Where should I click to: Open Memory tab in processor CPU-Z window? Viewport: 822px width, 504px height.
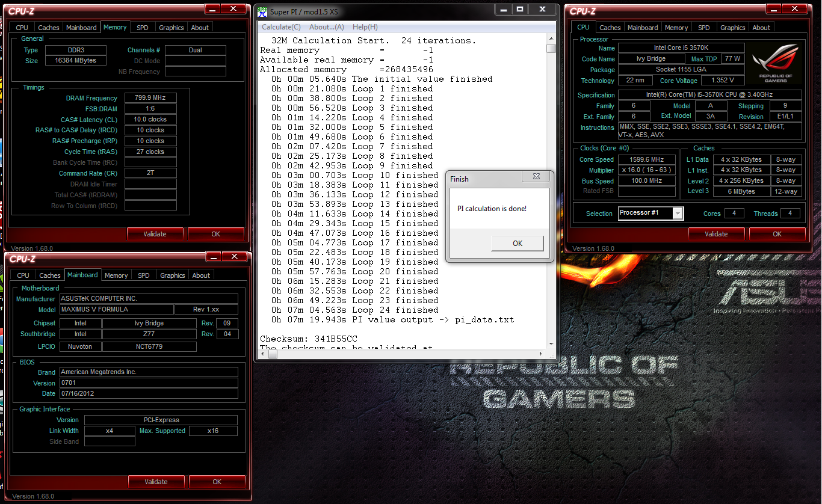[676, 28]
